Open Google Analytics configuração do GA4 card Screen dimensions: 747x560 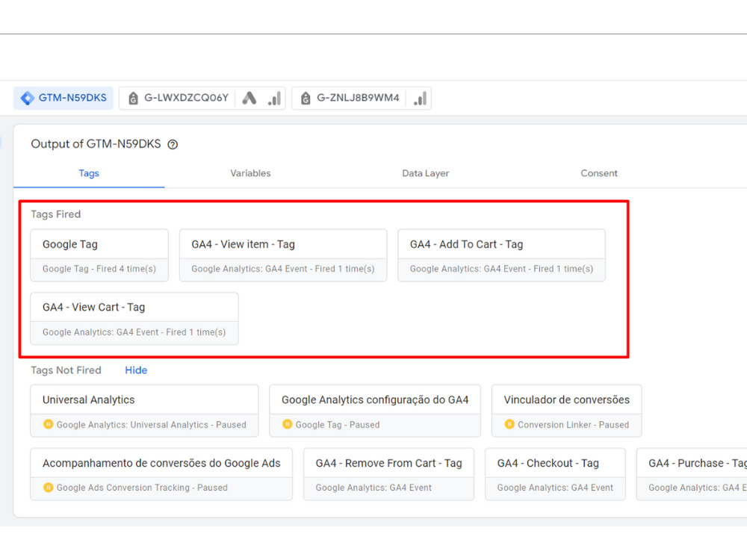[375, 411]
